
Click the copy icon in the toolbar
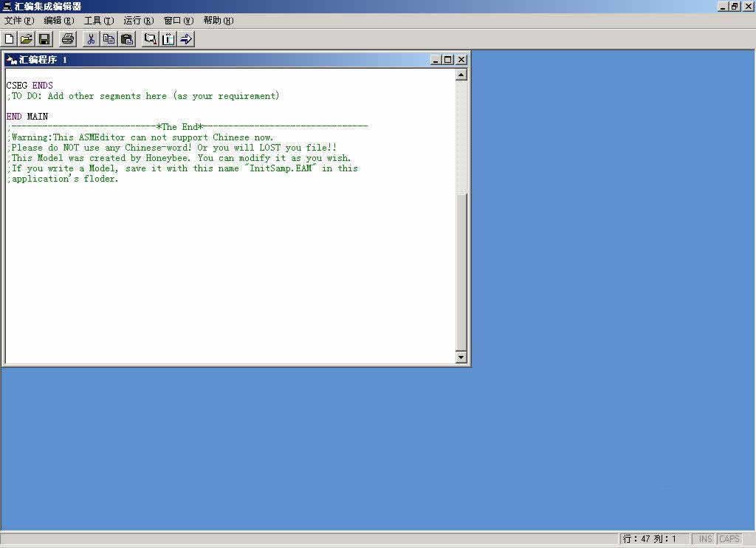coord(109,39)
